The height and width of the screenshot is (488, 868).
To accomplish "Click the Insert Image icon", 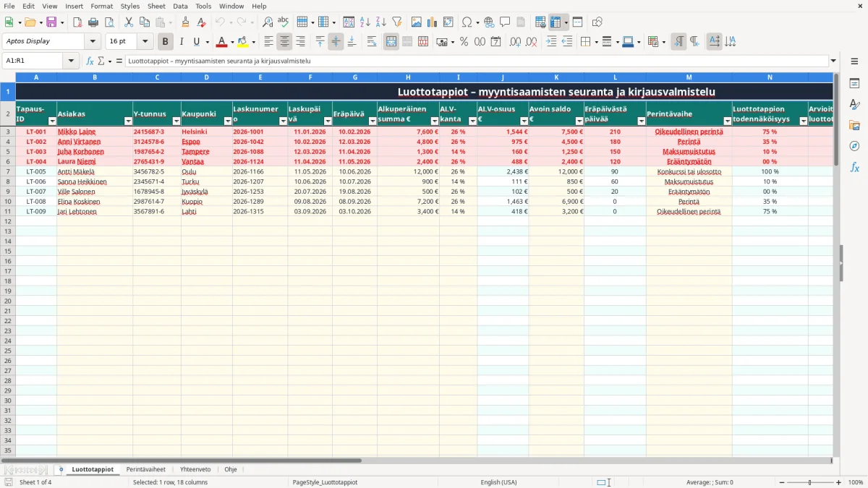I will 417,22.
